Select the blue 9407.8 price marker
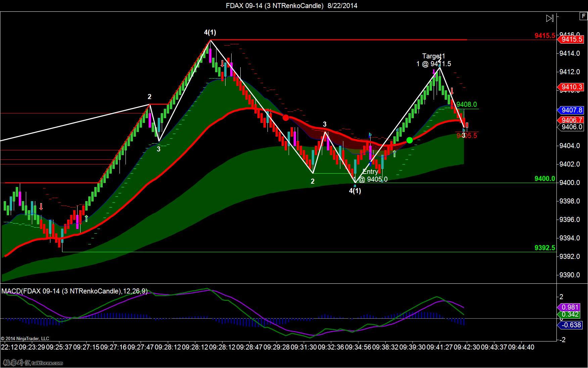The width and height of the screenshot is (588, 368). 570,110
